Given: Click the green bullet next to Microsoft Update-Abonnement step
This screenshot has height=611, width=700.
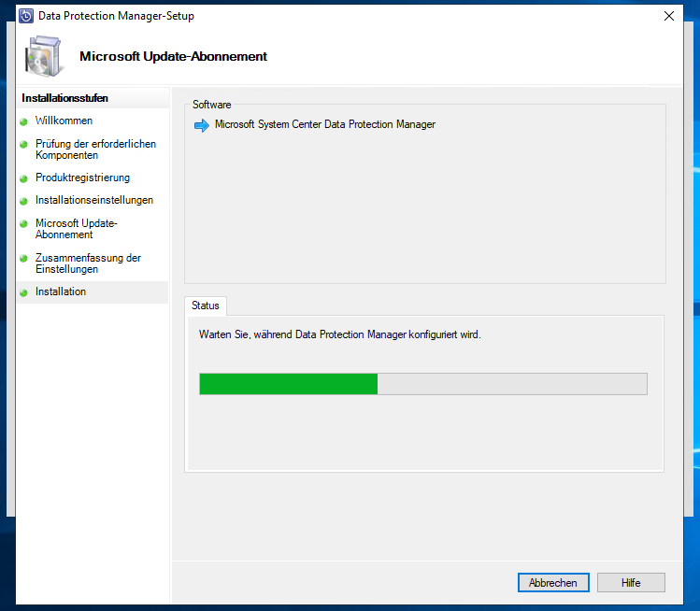Looking at the screenshot, I should point(23,223).
